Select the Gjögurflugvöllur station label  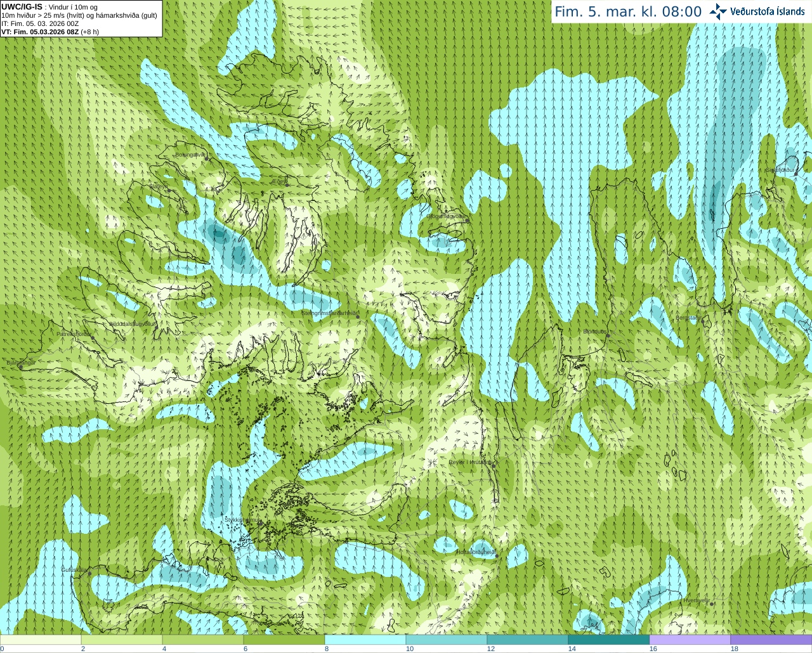[x=447, y=216]
